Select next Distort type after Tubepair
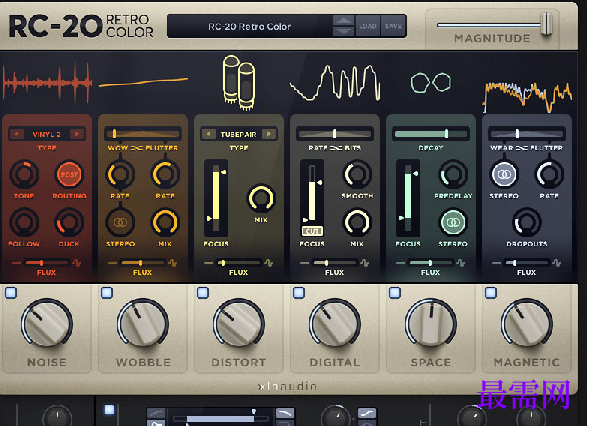The height and width of the screenshot is (426, 589). click(269, 134)
